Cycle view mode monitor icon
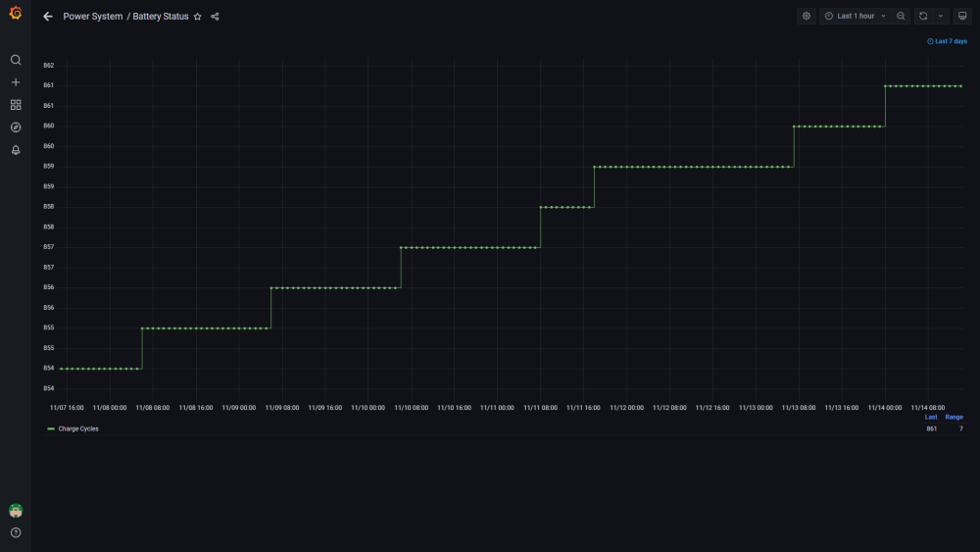 pos(962,17)
